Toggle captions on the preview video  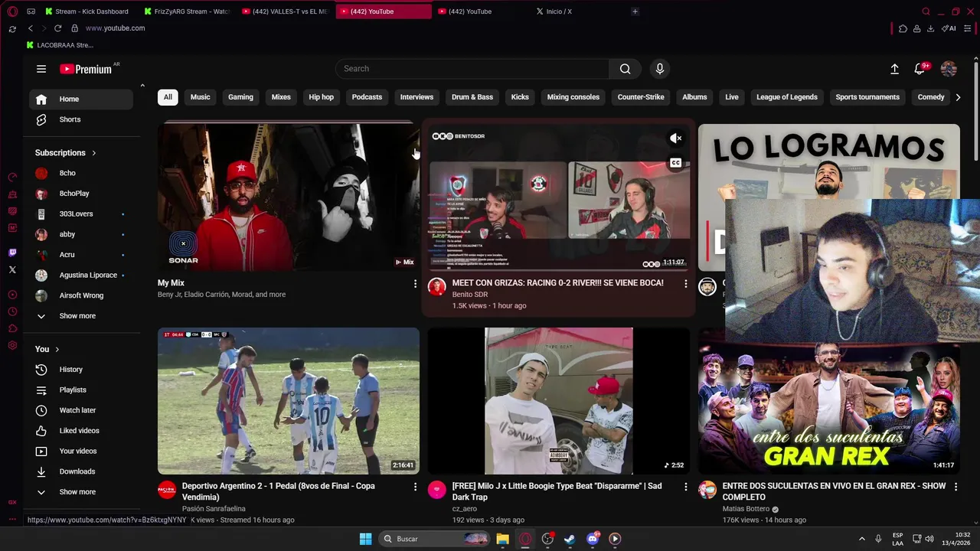click(675, 163)
